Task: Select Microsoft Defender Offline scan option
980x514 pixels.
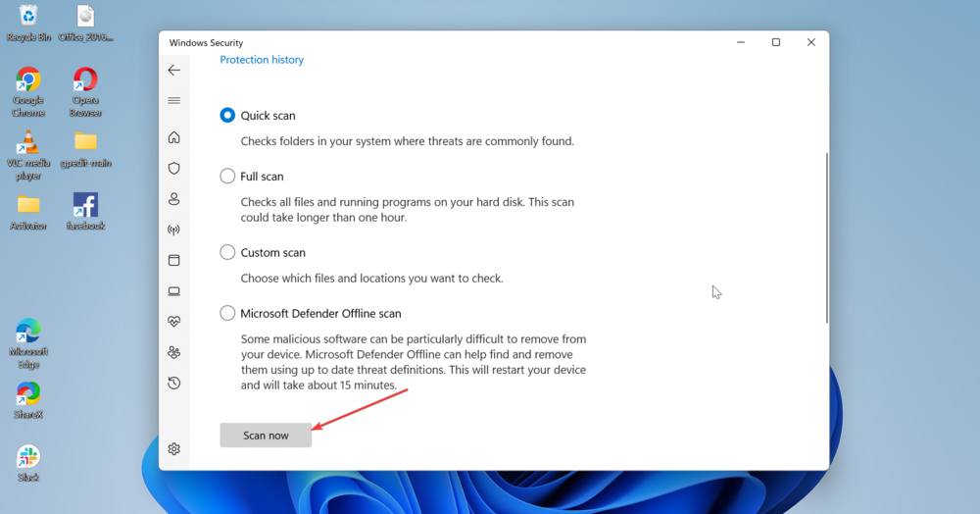Action: (227, 313)
